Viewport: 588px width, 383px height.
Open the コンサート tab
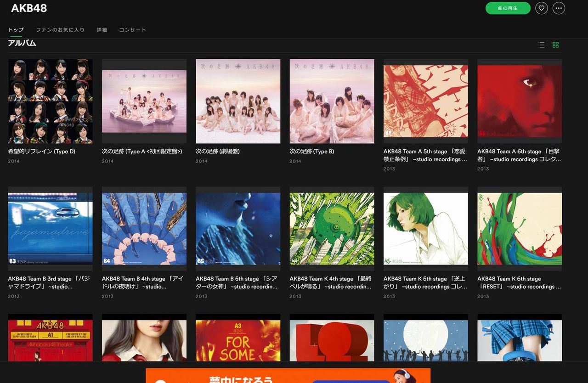coord(133,30)
